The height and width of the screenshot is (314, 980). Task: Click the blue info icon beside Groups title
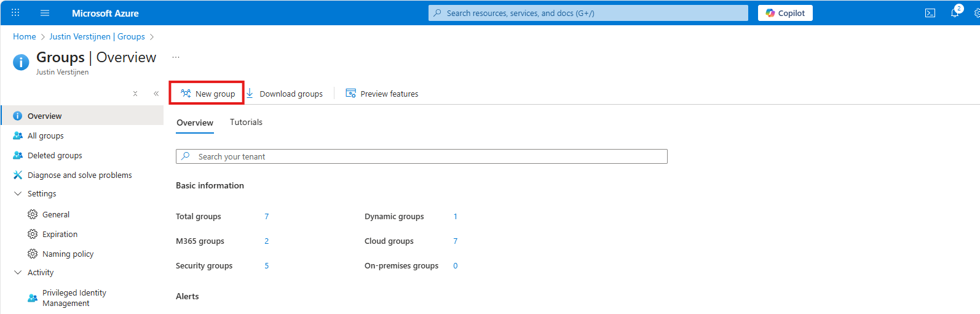[x=21, y=62]
